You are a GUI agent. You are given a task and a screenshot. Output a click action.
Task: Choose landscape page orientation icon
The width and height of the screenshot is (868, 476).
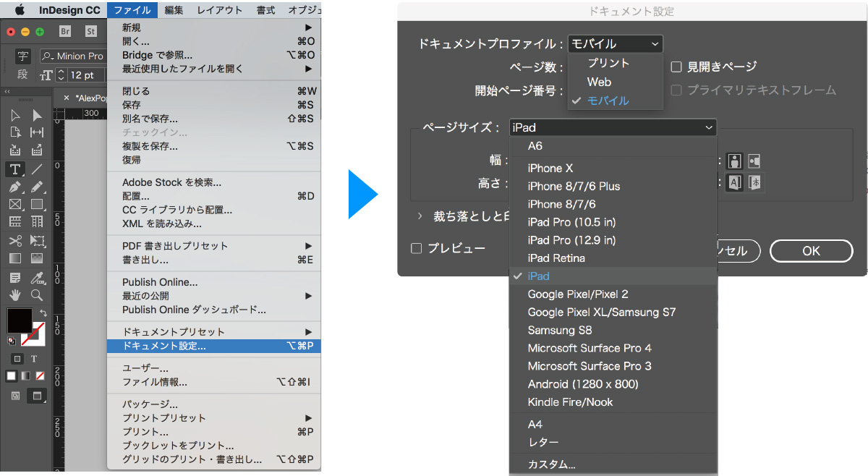click(x=754, y=161)
